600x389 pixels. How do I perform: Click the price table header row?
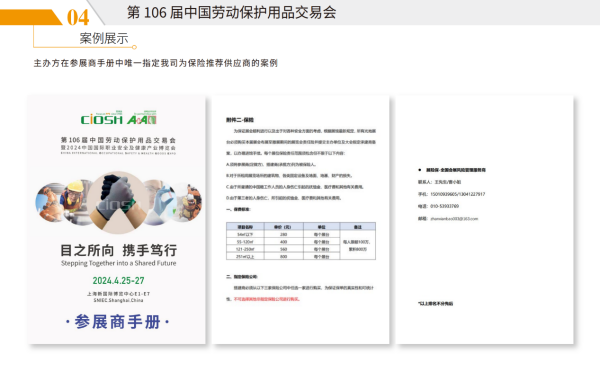(x=301, y=226)
